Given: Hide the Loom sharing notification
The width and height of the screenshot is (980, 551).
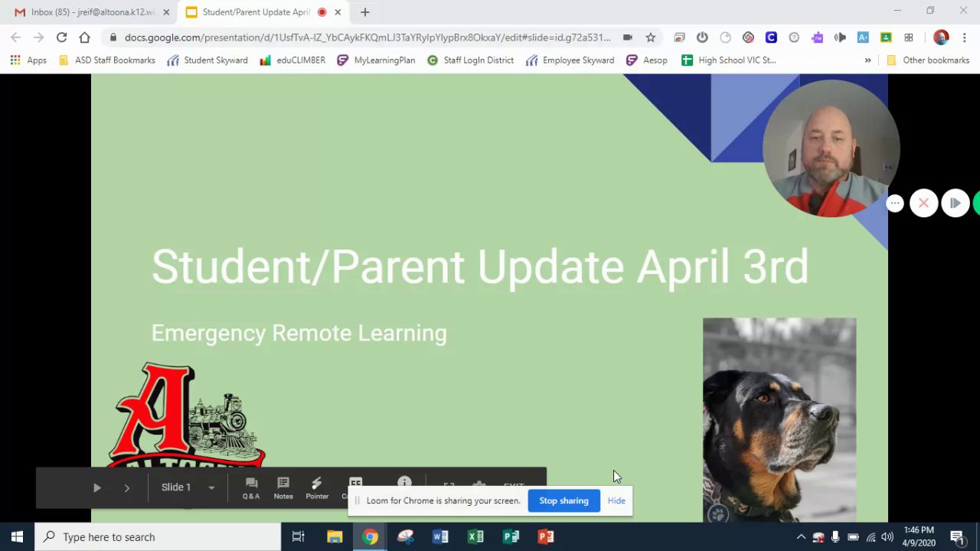Looking at the screenshot, I should (x=616, y=500).
